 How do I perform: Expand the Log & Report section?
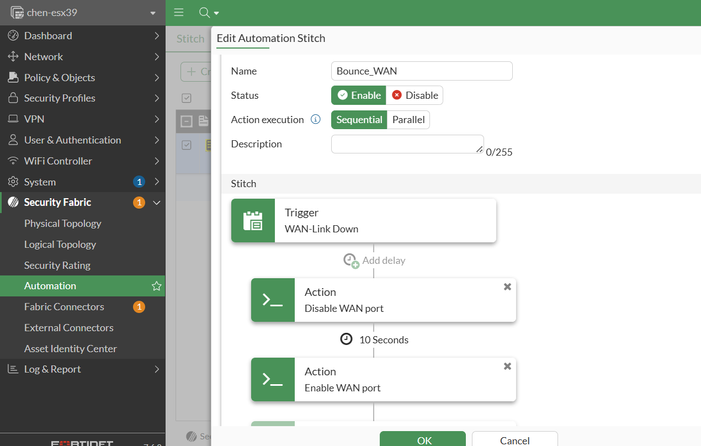(x=82, y=369)
